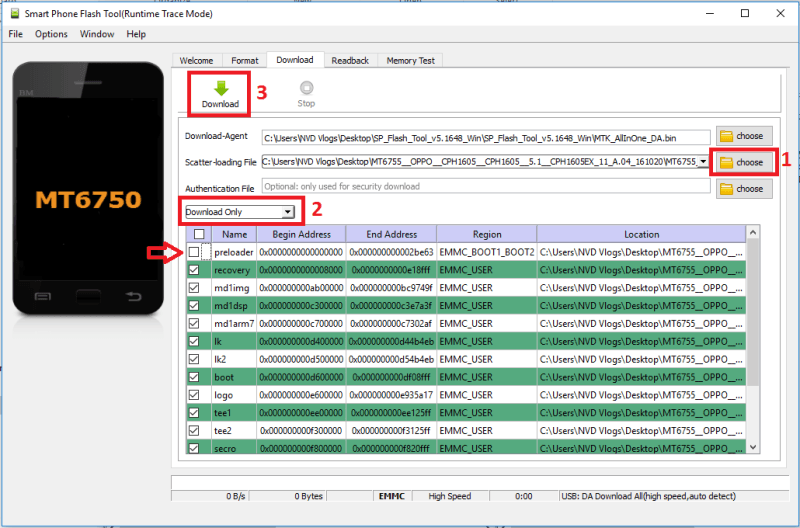Click the partition list scroll-down arrow
800x528 pixels.
point(753,447)
